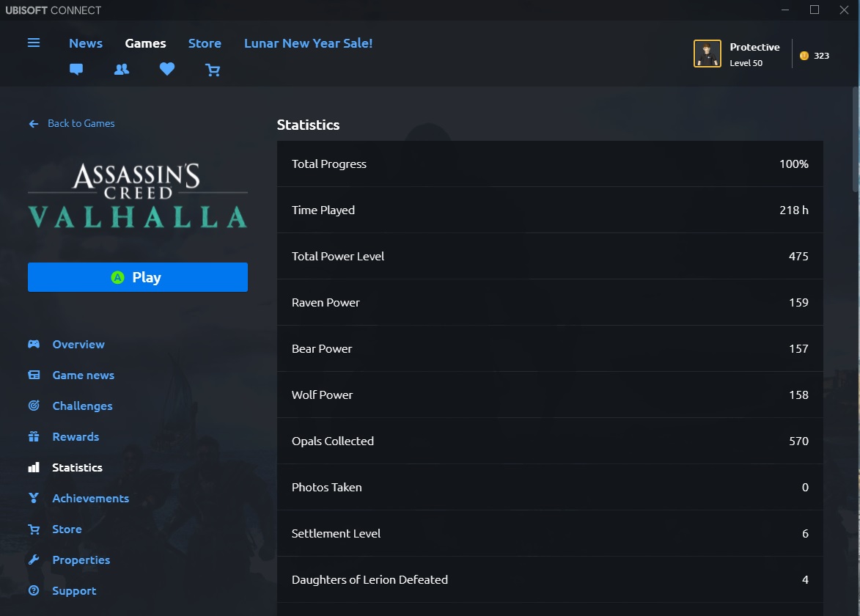Click the Rewards gift icon
The height and width of the screenshot is (616, 860).
(x=34, y=436)
